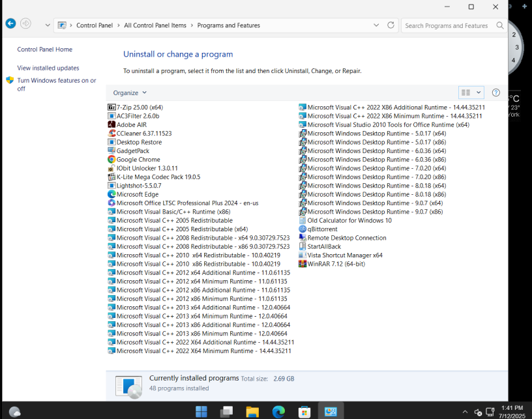The width and height of the screenshot is (532, 419).
Task: Launch Microsoft Edge from the taskbar
Action: tap(278, 412)
